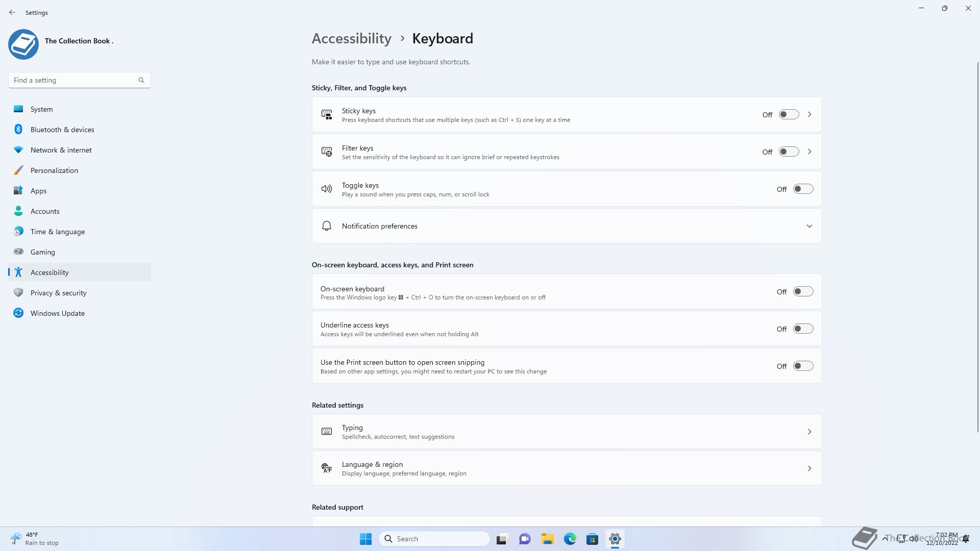
Task: Open Language & region chevron
Action: pyautogui.click(x=810, y=468)
